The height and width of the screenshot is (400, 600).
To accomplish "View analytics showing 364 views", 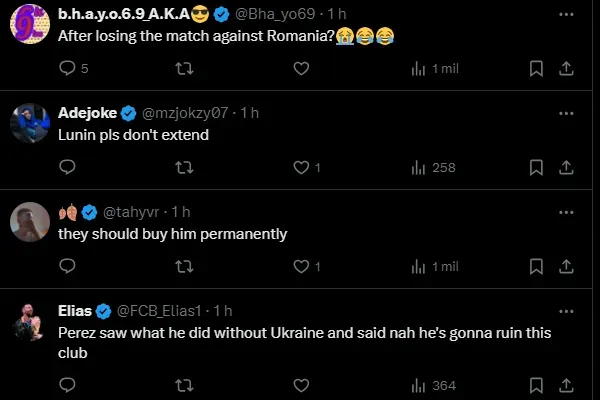I will click(x=433, y=386).
